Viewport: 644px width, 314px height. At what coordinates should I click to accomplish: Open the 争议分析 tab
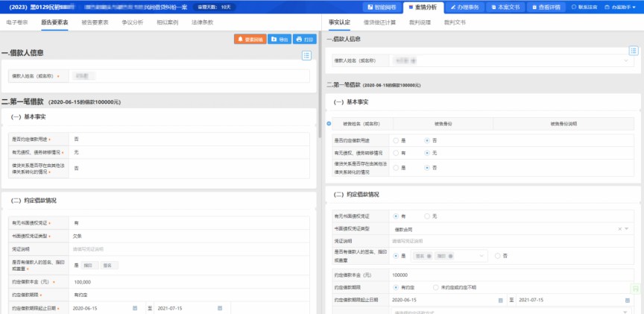(133, 22)
